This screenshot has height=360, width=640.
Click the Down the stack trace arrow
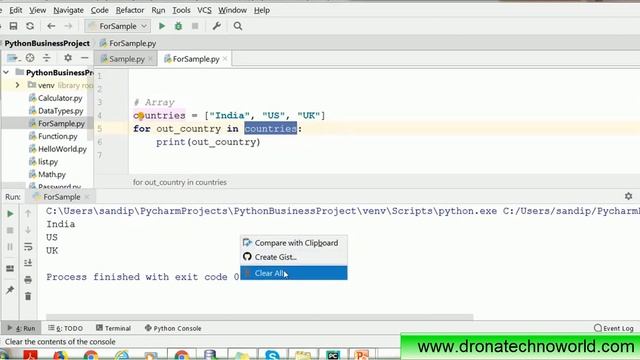point(28,230)
